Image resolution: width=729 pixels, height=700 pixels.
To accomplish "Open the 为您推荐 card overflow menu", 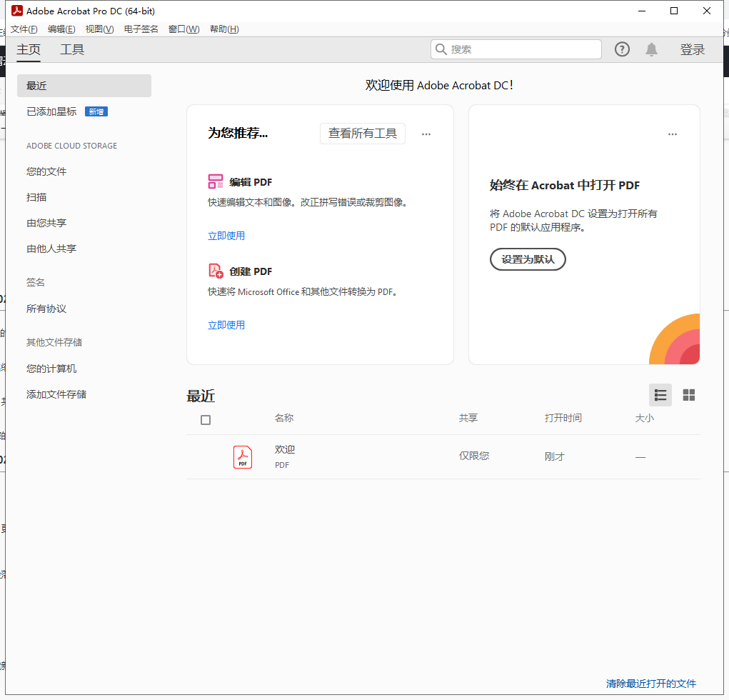I will coord(426,134).
